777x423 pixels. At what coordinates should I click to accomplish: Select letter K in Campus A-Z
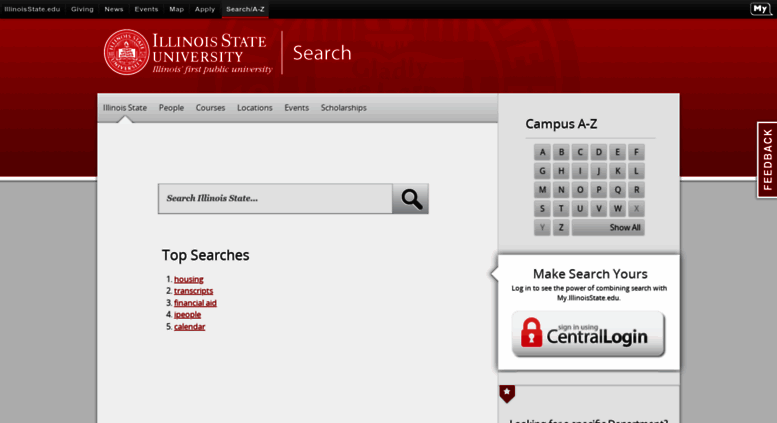(x=617, y=171)
